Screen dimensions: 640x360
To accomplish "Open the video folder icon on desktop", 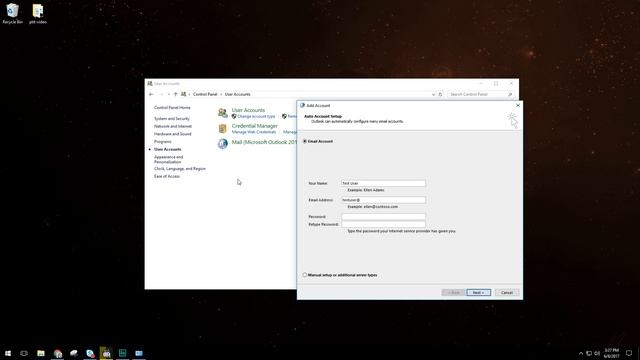I will coord(38,13).
